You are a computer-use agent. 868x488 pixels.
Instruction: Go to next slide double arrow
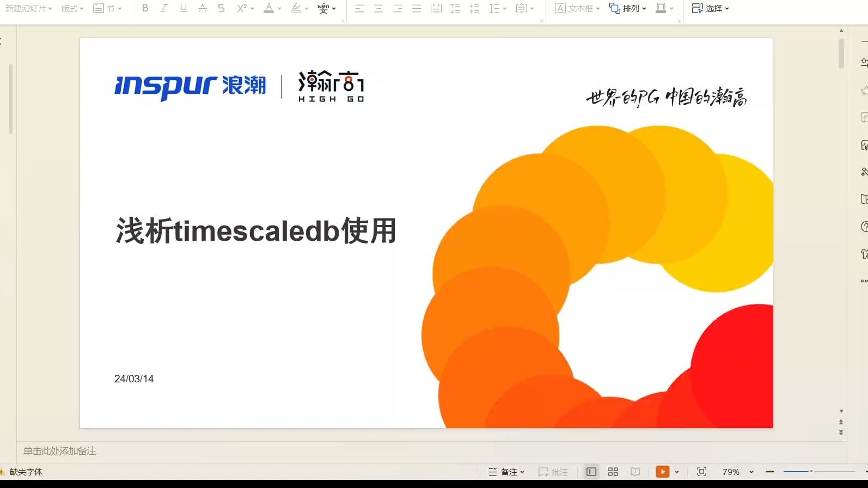coord(841,432)
